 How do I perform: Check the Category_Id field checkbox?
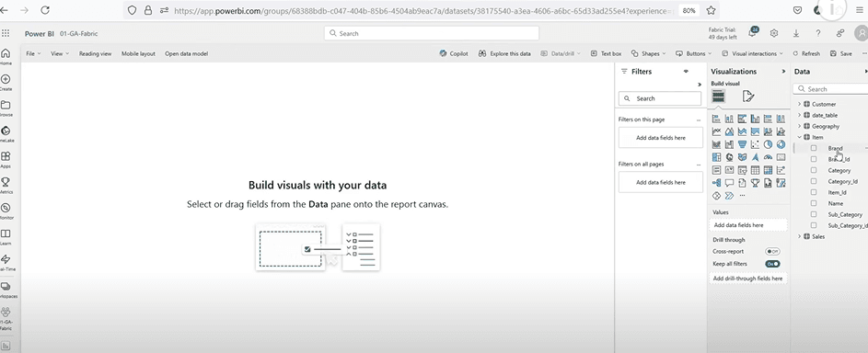pyautogui.click(x=814, y=181)
